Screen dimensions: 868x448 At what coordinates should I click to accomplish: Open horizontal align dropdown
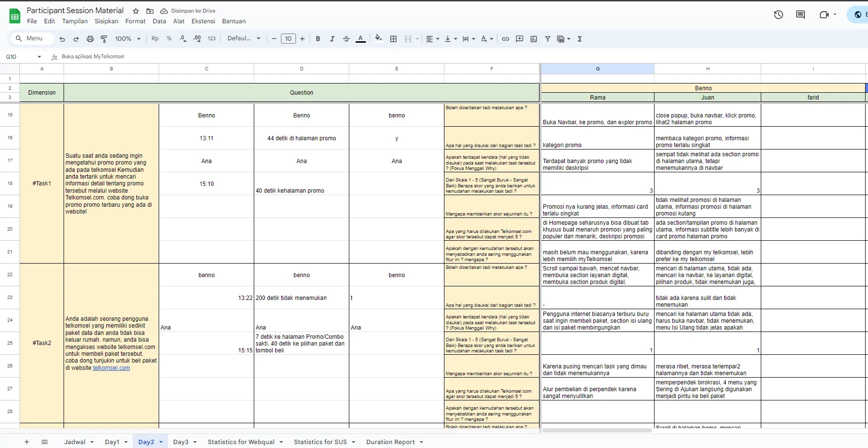[432, 39]
